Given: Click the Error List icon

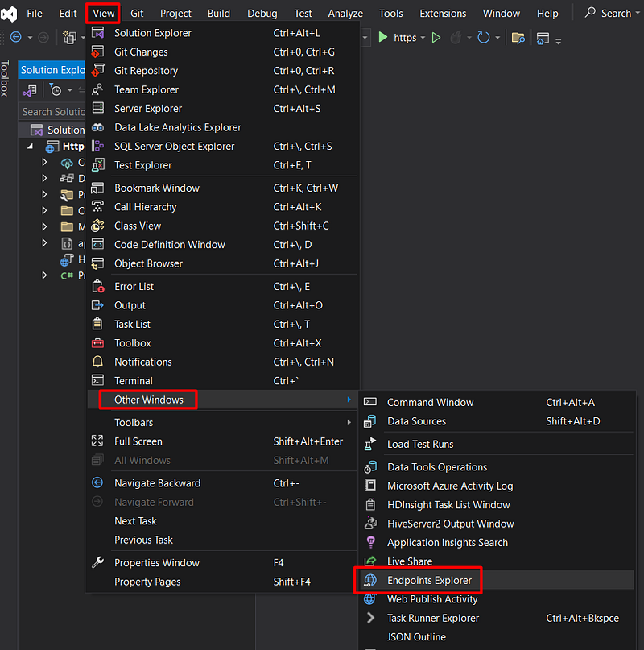Looking at the screenshot, I should tap(97, 286).
